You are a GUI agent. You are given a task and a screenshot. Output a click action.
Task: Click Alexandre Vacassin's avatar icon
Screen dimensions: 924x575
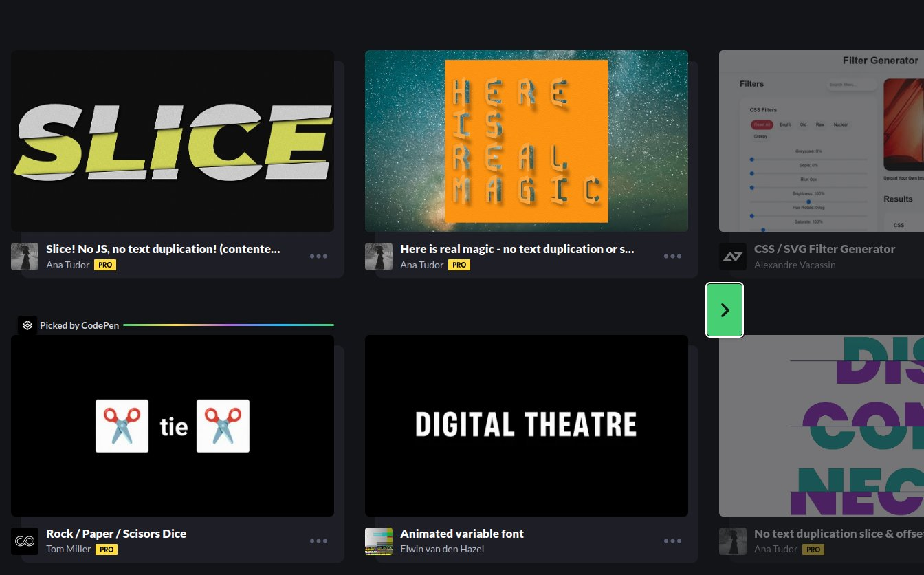(733, 257)
